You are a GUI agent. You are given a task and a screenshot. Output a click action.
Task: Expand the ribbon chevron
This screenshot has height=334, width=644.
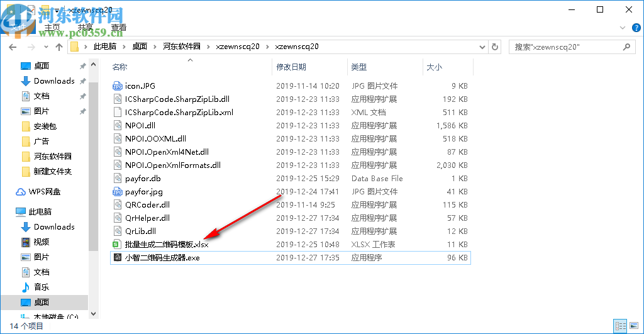click(x=623, y=28)
